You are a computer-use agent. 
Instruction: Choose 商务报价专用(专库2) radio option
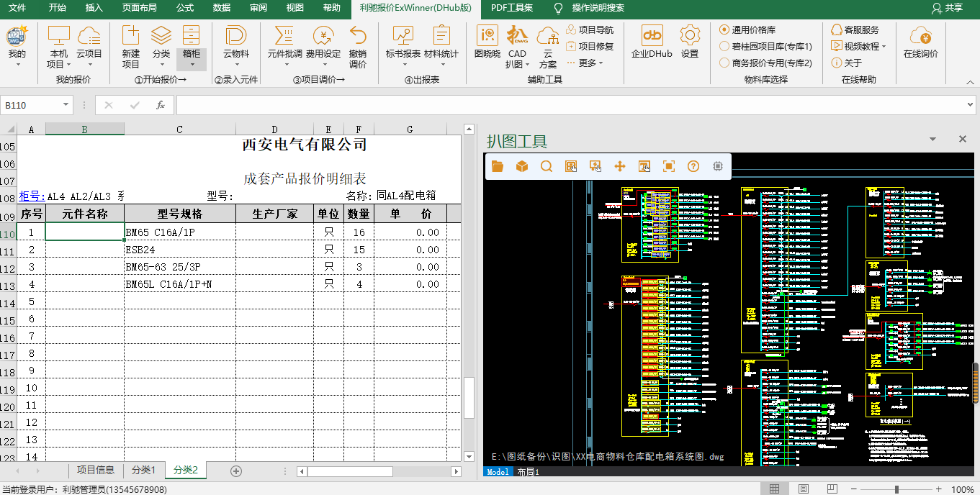pyautogui.click(x=724, y=63)
